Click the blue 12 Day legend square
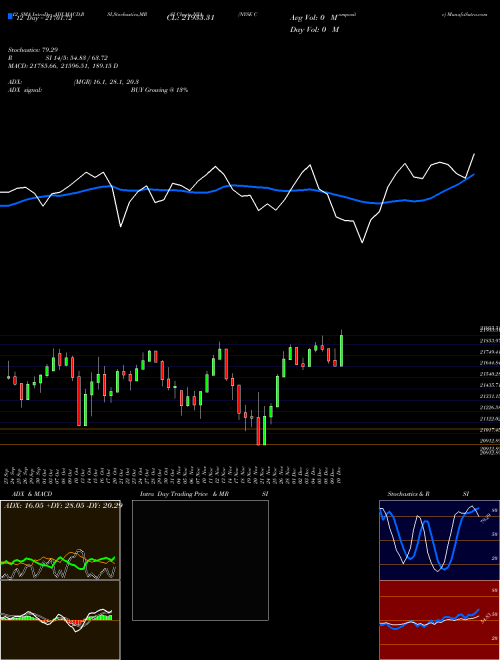500x660 pixels. click(10, 16)
